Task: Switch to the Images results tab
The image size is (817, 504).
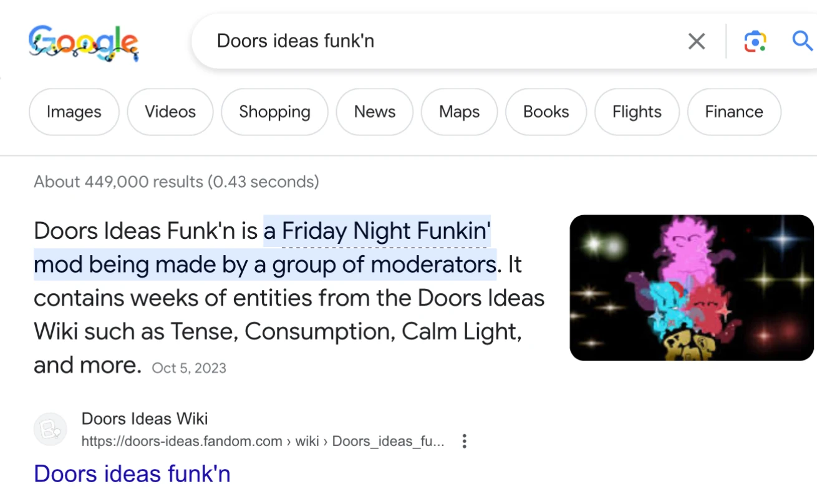Action: pos(74,112)
